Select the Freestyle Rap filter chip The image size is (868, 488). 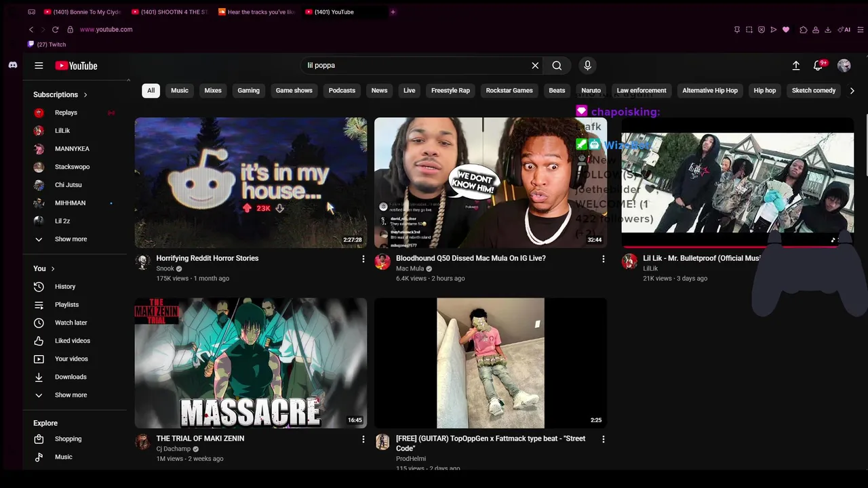coord(450,90)
